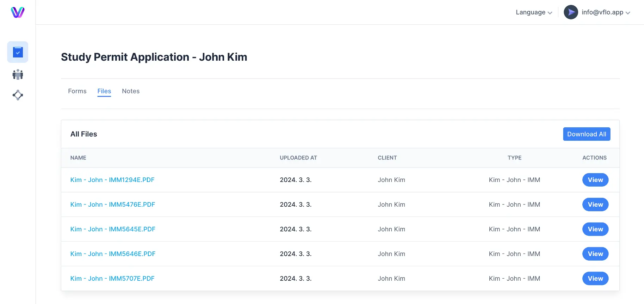
Task: Switch to the Files tab
Action: point(104,91)
